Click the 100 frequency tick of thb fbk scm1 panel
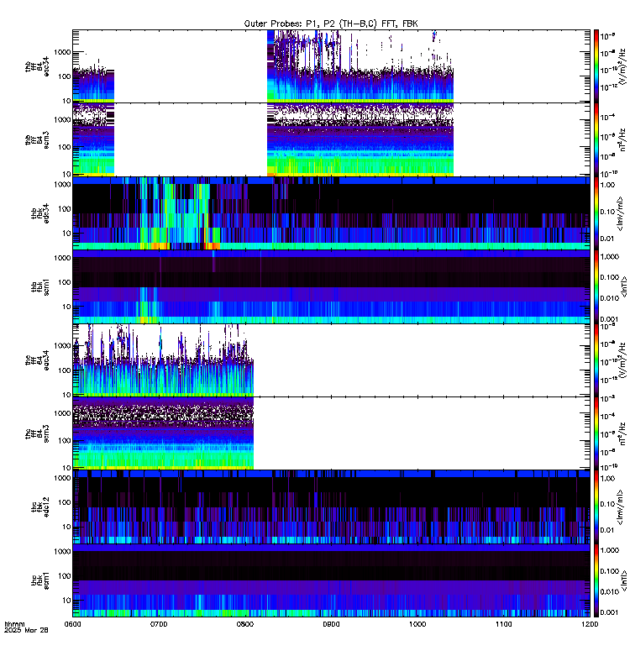Screen dimensions: 630x672 pos(65,282)
